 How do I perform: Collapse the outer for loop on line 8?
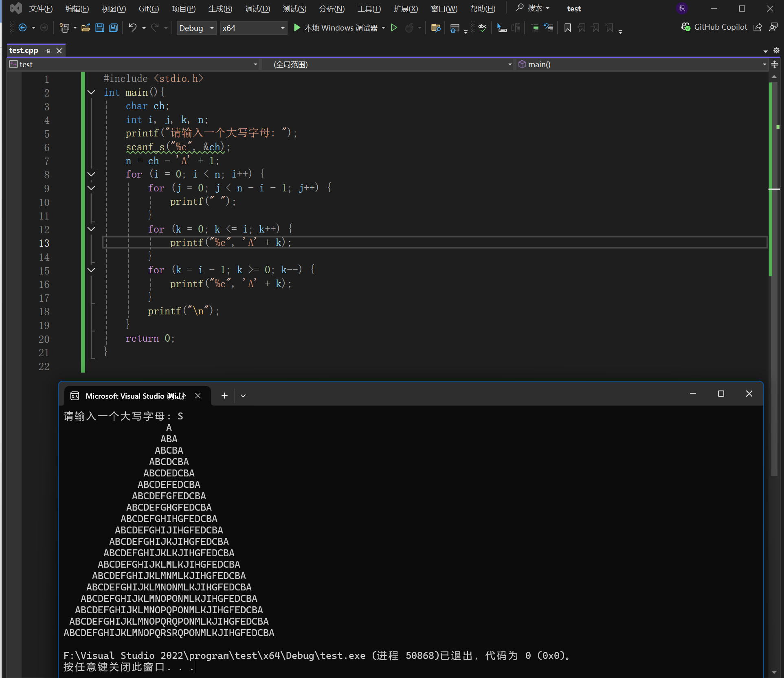pyautogui.click(x=91, y=174)
